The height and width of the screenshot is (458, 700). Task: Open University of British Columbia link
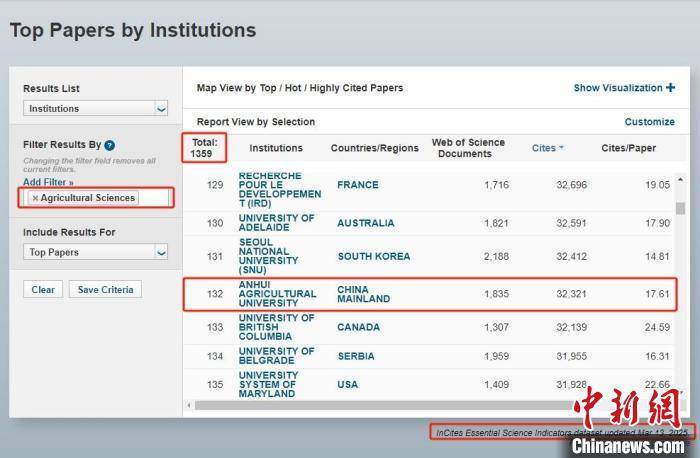(x=276, y=327)
